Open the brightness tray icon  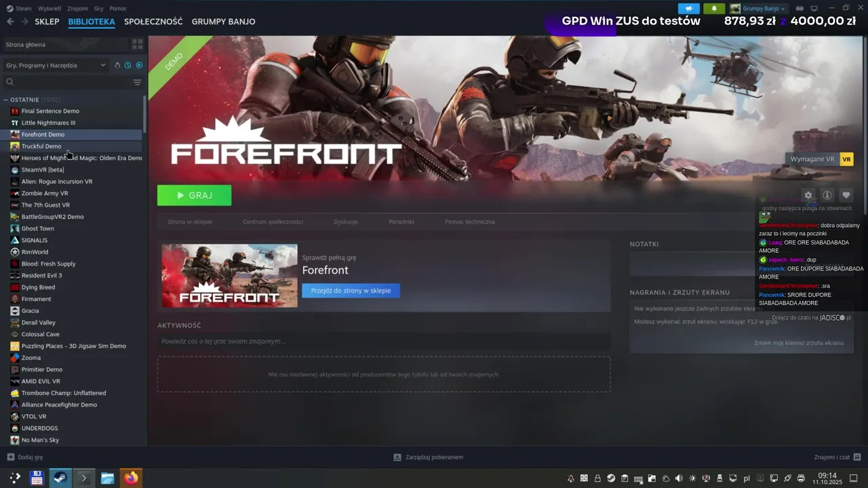(692, 479)
